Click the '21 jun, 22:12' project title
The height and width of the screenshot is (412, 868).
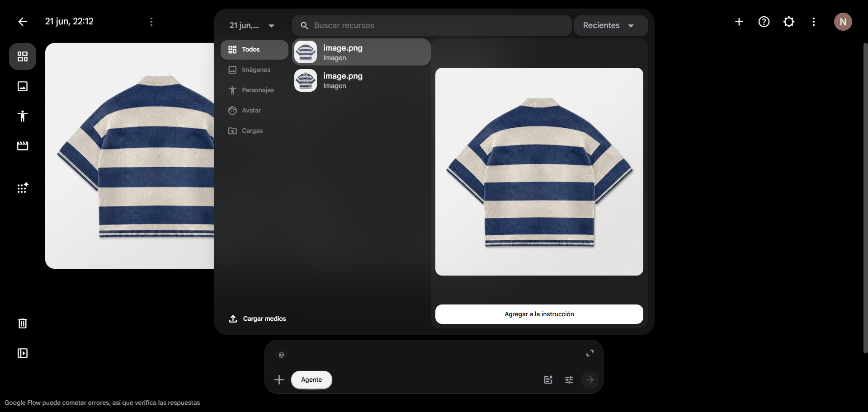point(69,22)
